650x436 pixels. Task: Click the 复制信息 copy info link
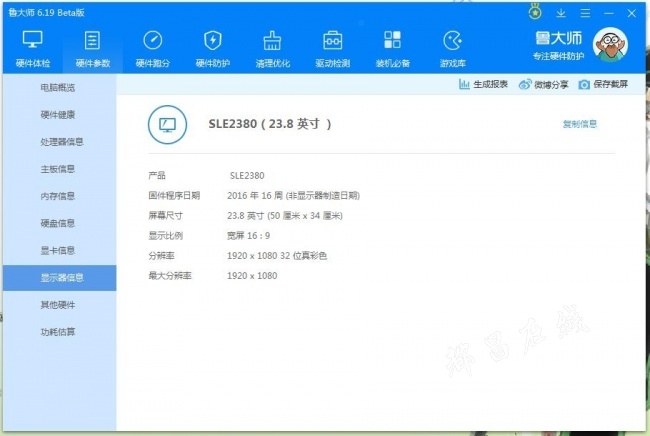point(580,124)
